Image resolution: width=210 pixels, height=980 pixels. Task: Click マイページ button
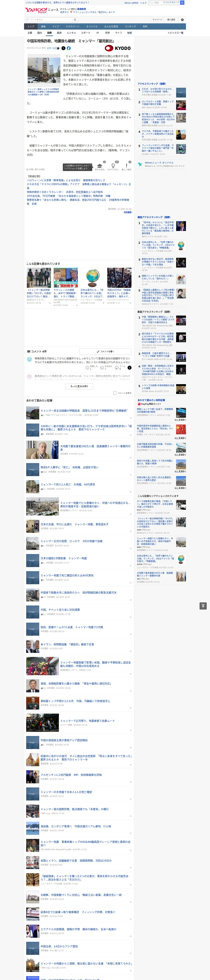coord(157,20)
